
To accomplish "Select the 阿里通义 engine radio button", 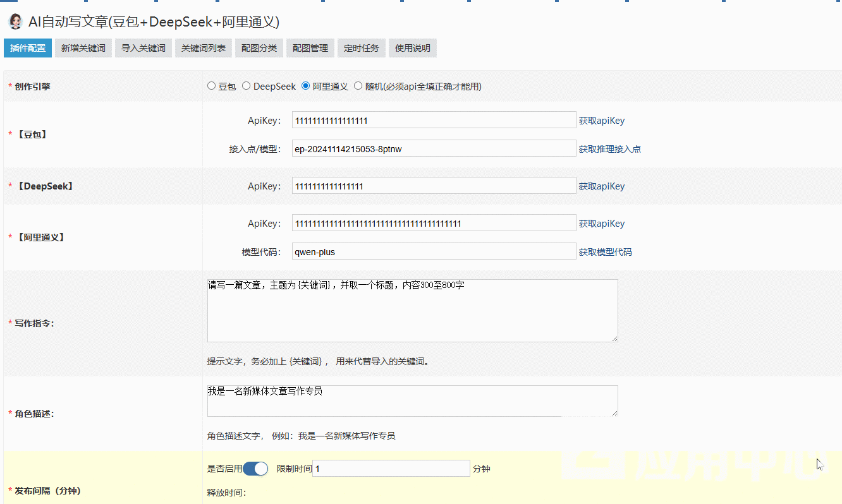I will click(x=306, y=86).
